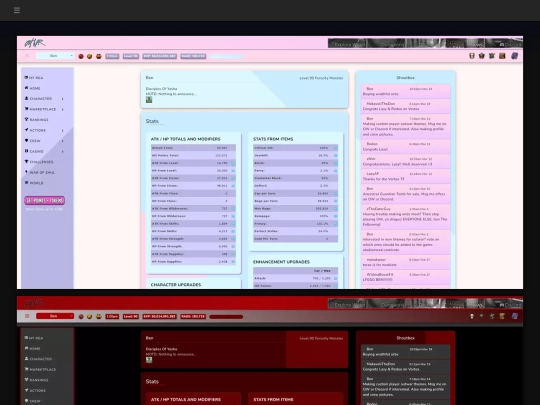Click the orange orb icon in the red theme
This screenshot has width=540, height=405.
coord(90,316)
